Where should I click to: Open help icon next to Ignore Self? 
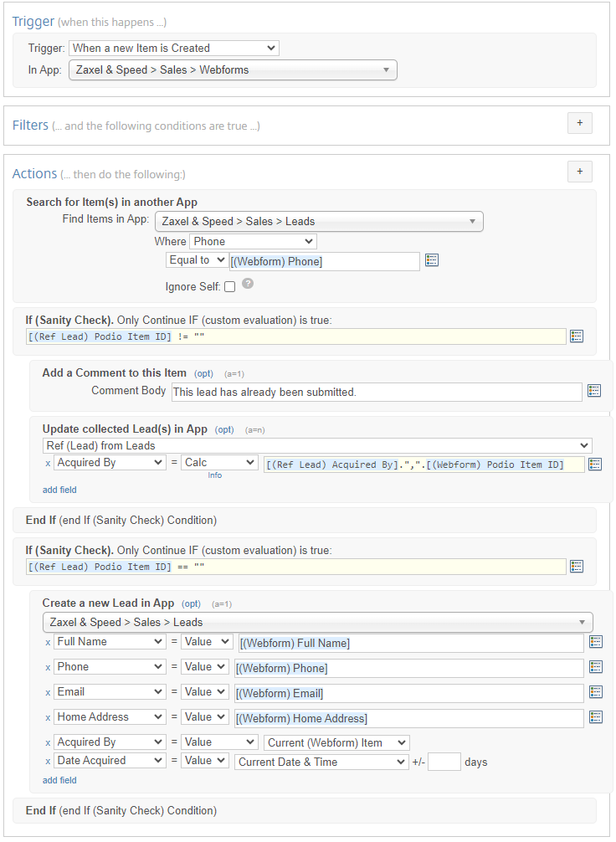coord(248,283)
